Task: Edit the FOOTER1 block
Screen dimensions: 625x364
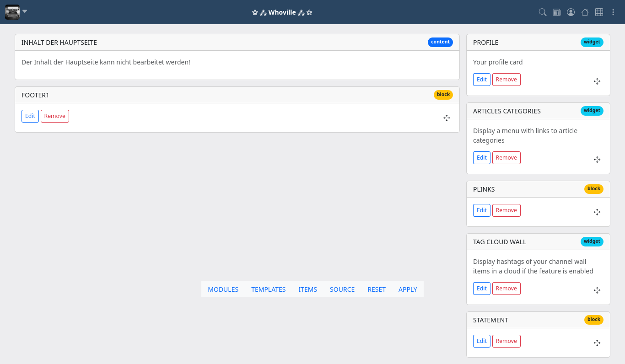Action: click(30, 116)
